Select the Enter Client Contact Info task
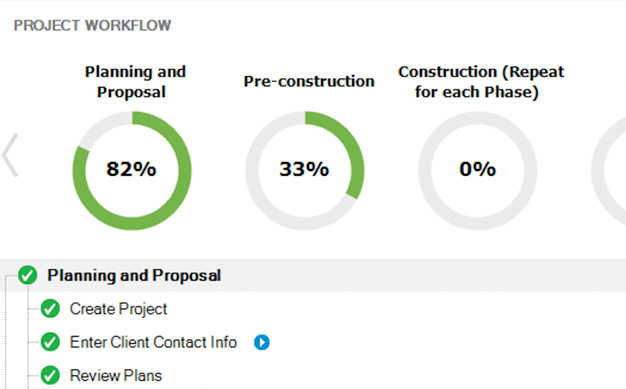This screenshot has width=626, height=389. (x=153, y=342)
